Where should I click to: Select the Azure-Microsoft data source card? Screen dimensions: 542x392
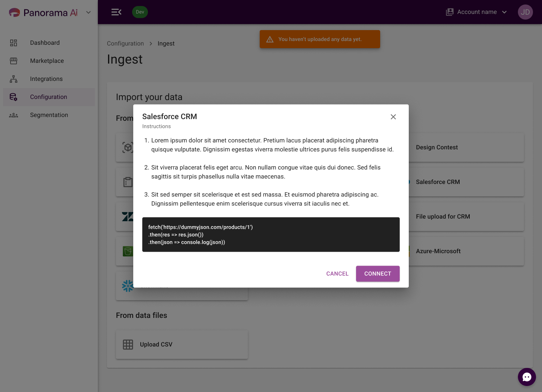[466, 251]
